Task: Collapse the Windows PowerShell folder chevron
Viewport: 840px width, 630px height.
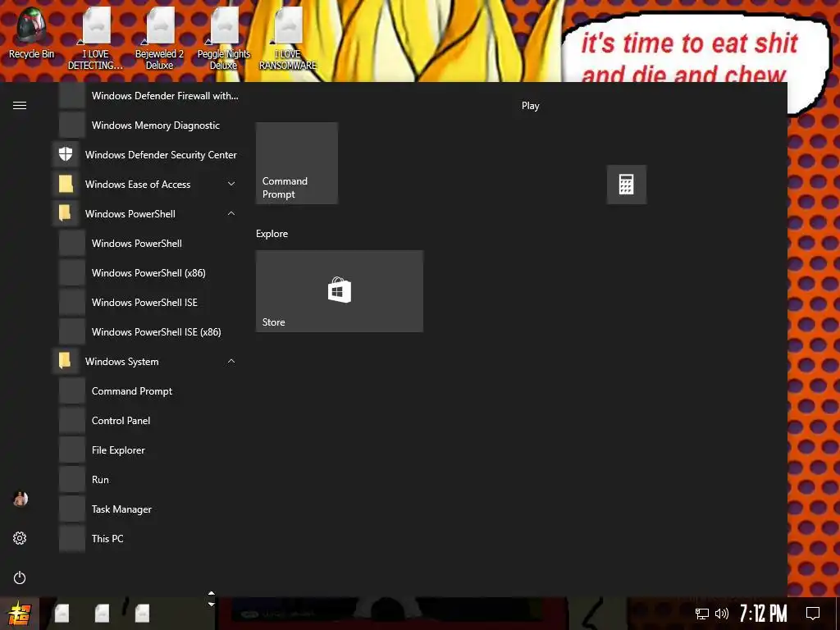Action: (x=231, y=213)
